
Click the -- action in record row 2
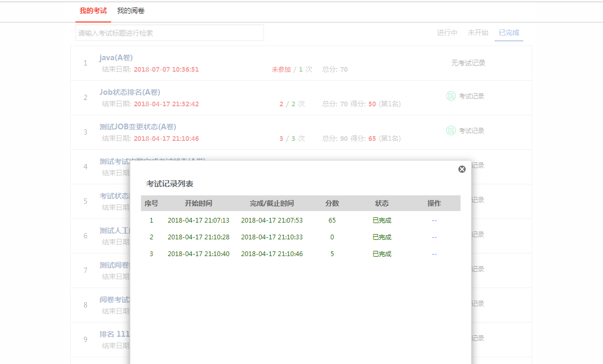coord(434,238)
